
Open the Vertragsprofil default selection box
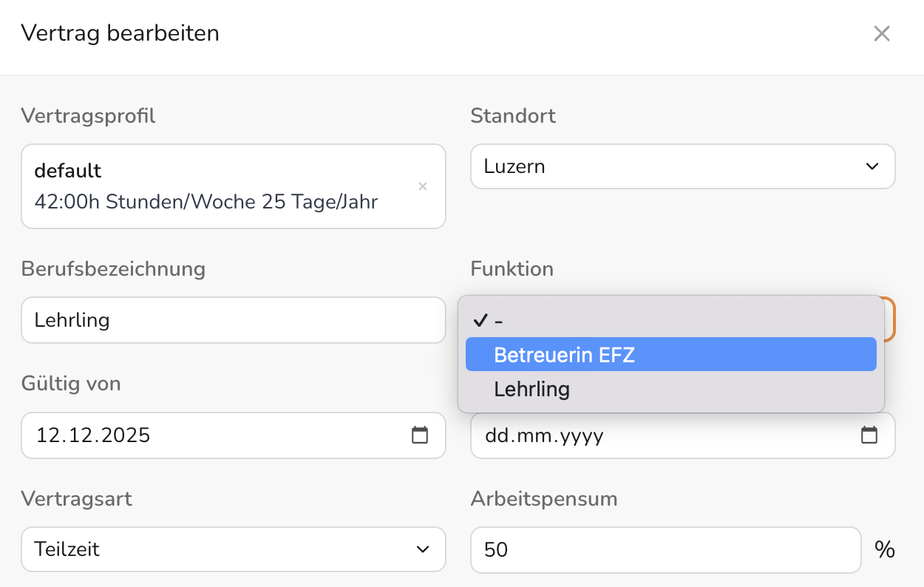[234, 186]
